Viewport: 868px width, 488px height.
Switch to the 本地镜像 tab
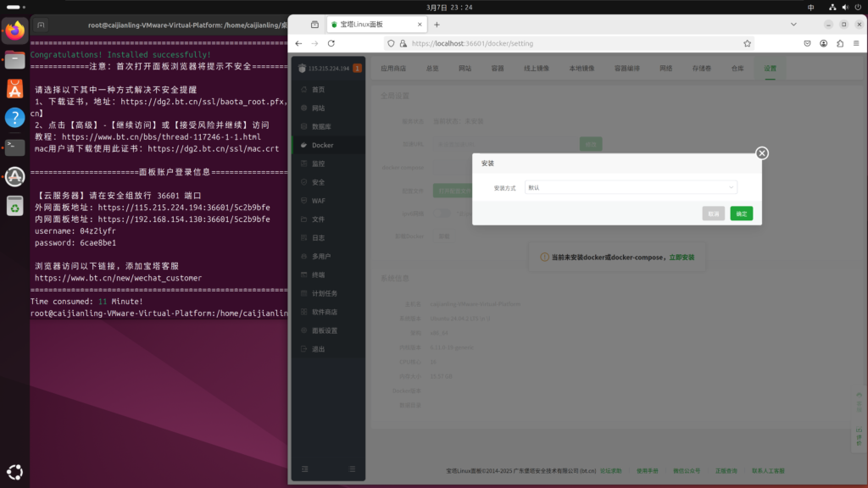[x=581, y=68]
